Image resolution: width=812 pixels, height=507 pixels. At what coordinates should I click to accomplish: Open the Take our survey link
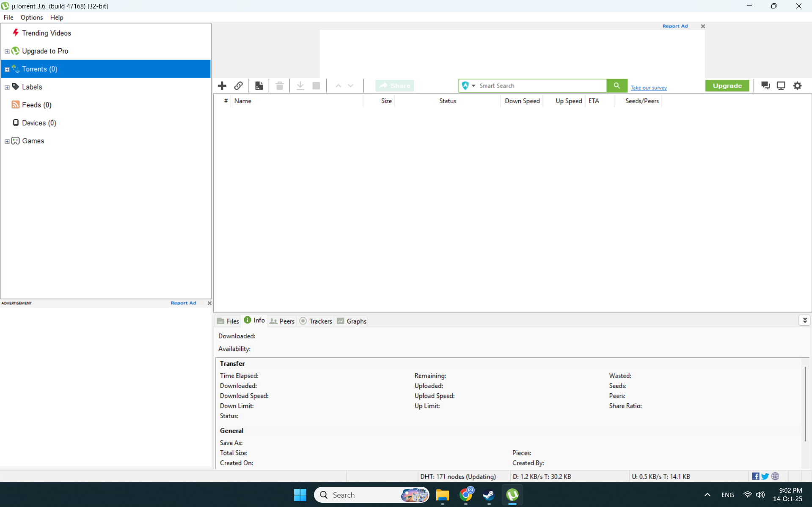pos(649,88)
